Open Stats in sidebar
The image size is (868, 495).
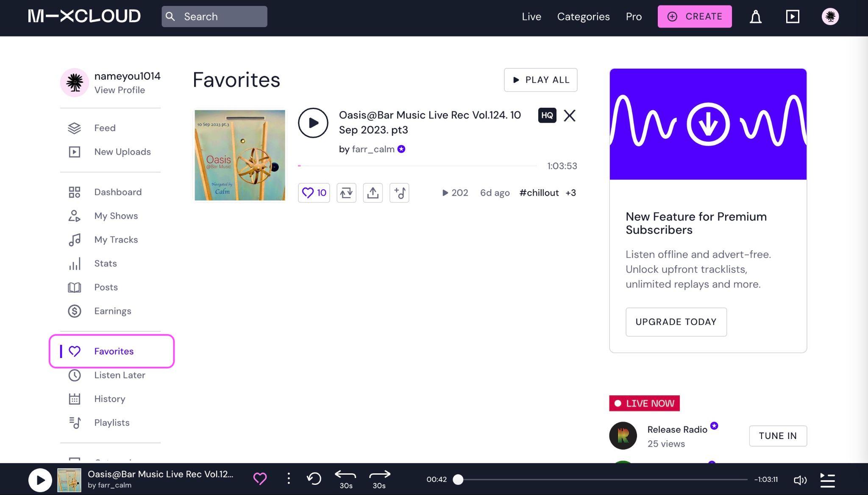(105, 263)
